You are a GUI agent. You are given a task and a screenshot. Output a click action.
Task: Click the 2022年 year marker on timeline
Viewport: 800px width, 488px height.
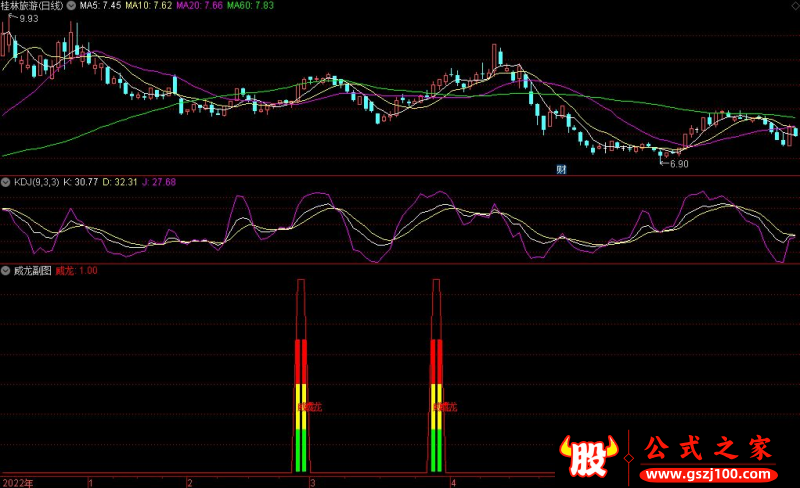[17, 482]
